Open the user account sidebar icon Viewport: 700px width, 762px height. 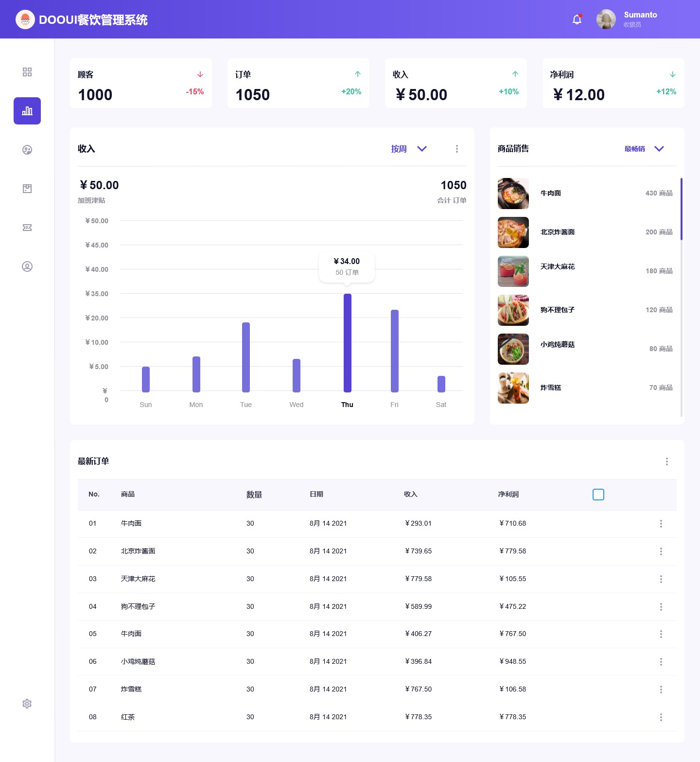point(27,266)
